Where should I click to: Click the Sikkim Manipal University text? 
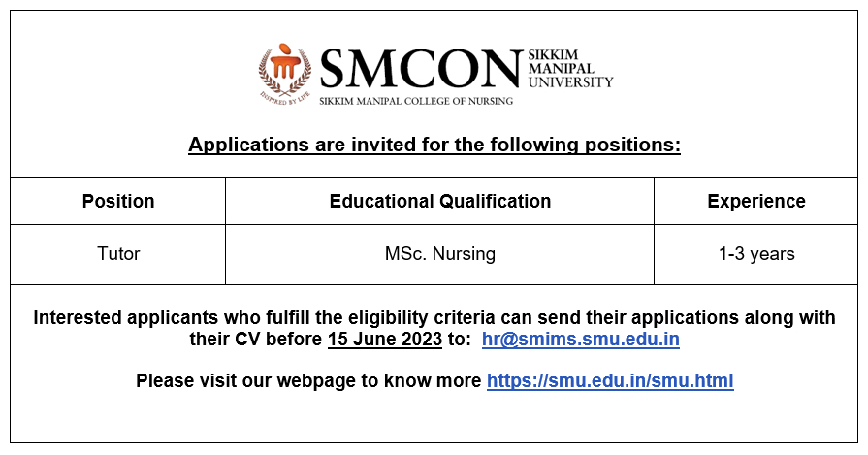[570, 69]
